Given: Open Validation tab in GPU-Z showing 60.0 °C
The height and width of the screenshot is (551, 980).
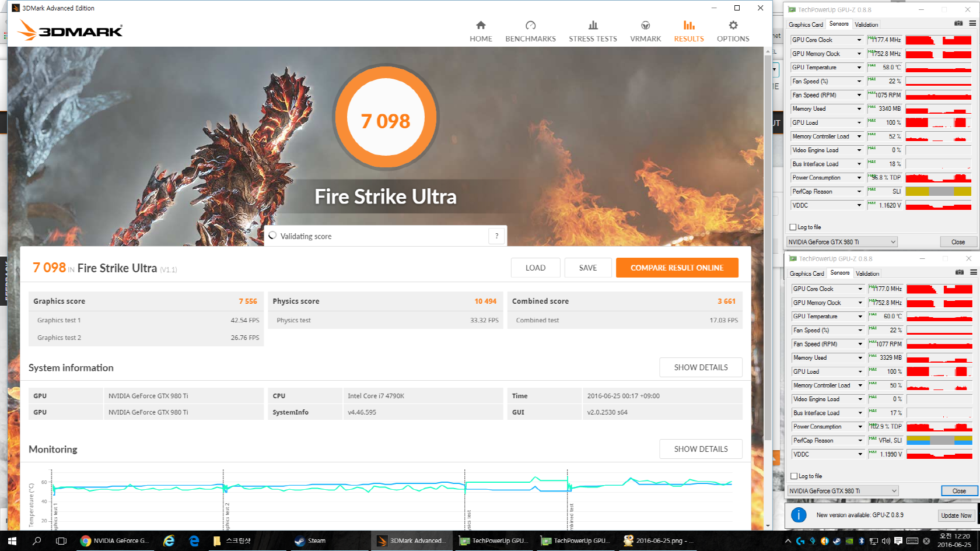Looking at the screenshot, I should click(x=867, y=273).
